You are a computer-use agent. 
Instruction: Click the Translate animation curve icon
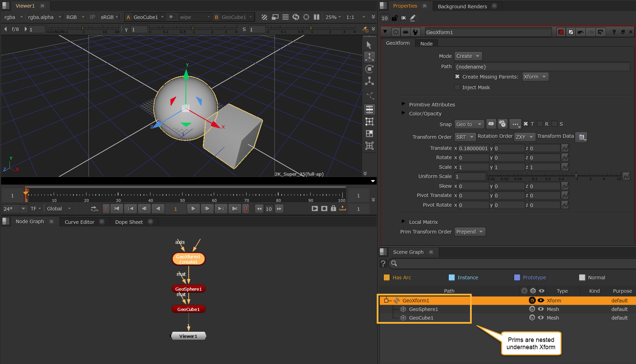[x=565, y=148]
